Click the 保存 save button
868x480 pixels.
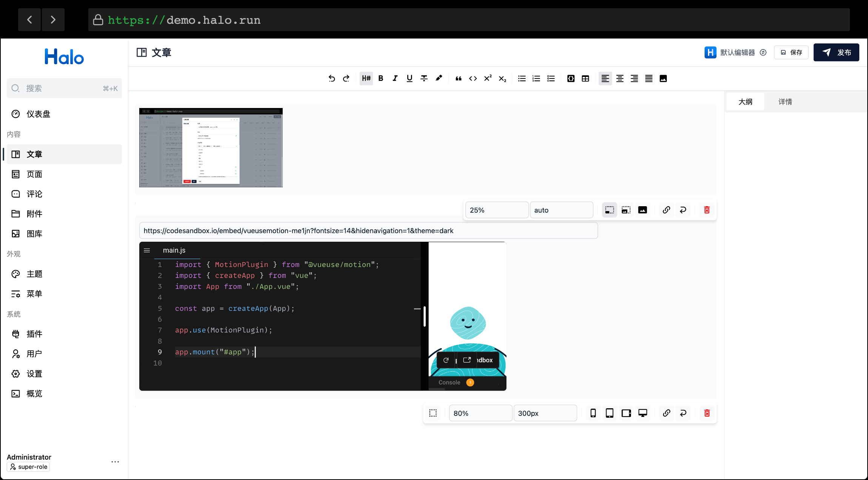(791, 52)
